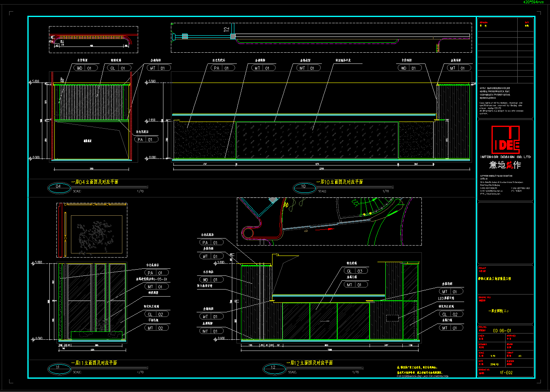Select the "一层12立面图及对应平面" title
This screenshot has height=392, width=550.
(x=309, y=363)
